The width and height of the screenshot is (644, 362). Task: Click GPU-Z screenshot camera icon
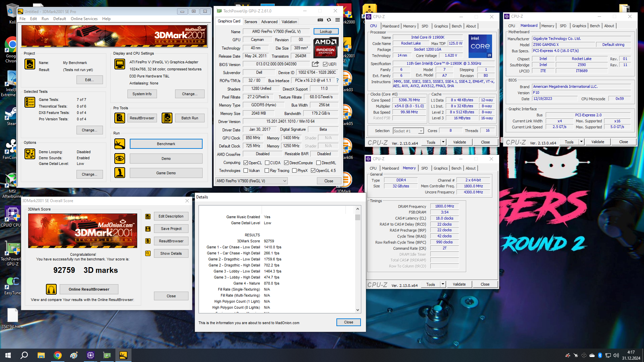[x=320, y=20]
